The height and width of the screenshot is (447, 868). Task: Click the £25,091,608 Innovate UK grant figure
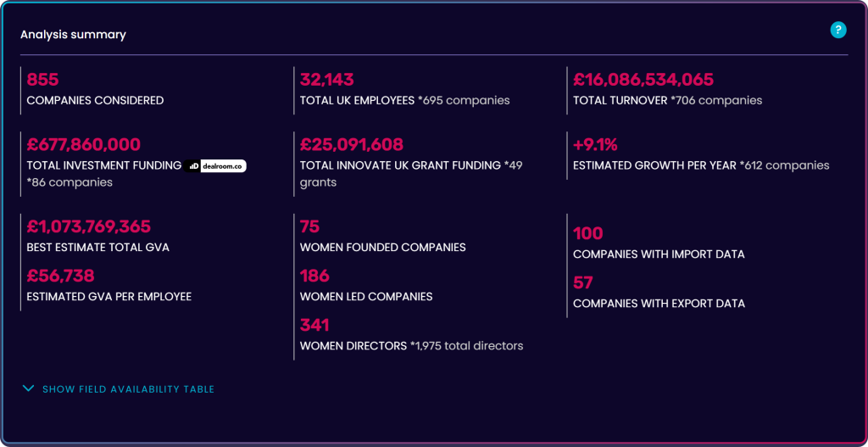click(x=351, y=145)
